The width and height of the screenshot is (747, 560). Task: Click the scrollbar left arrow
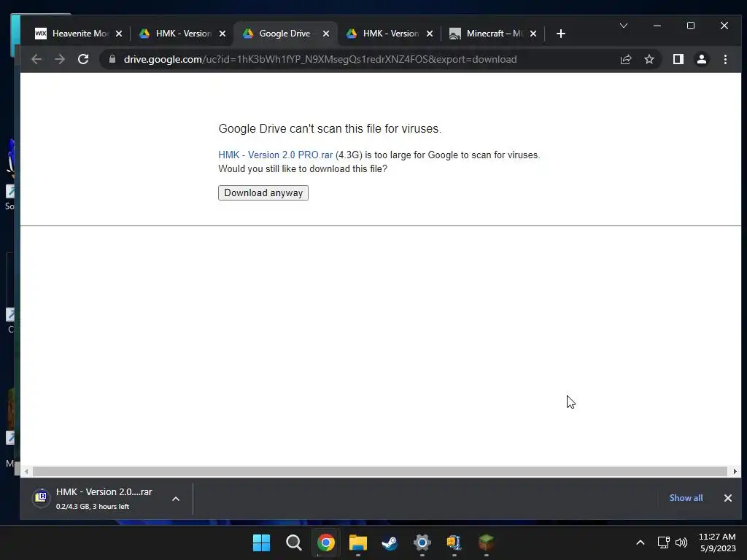pos(26,472)
